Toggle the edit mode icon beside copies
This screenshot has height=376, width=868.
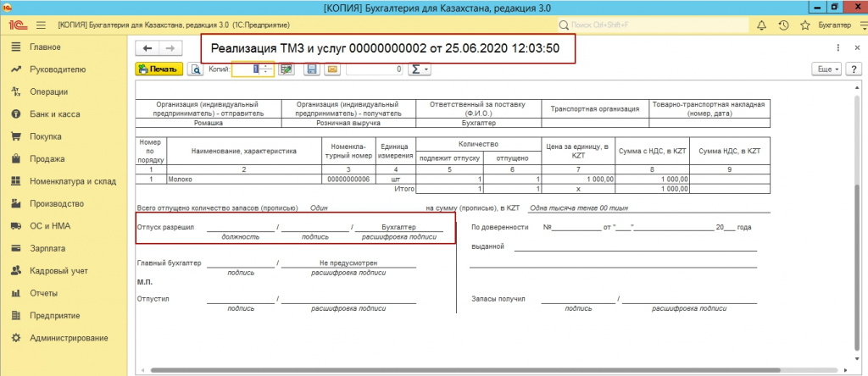(x=287, y=69)
